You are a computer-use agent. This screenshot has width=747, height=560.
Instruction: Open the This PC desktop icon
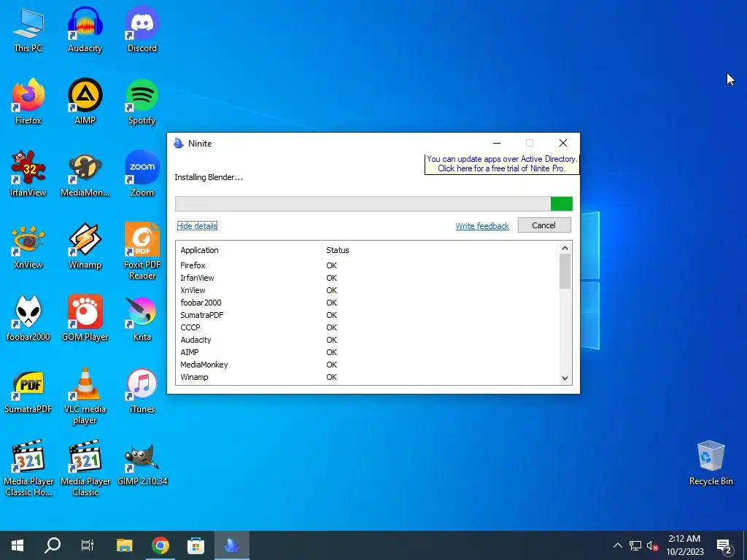28,31
